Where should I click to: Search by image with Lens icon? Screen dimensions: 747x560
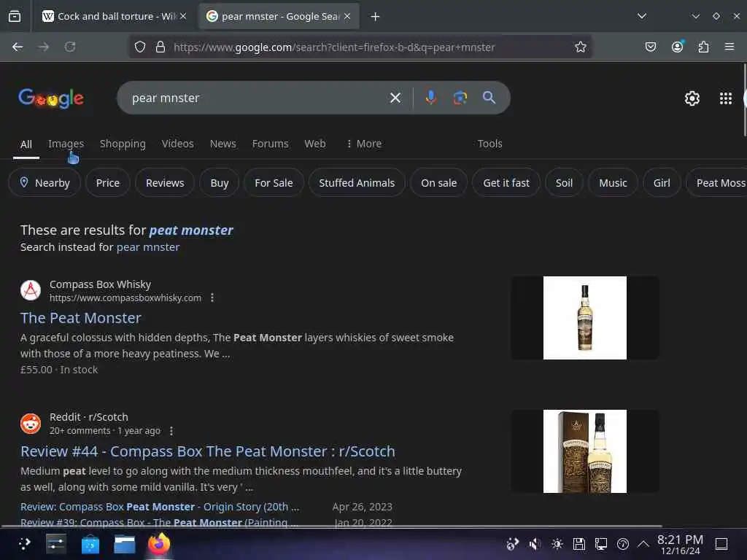(x=460, y=98)
